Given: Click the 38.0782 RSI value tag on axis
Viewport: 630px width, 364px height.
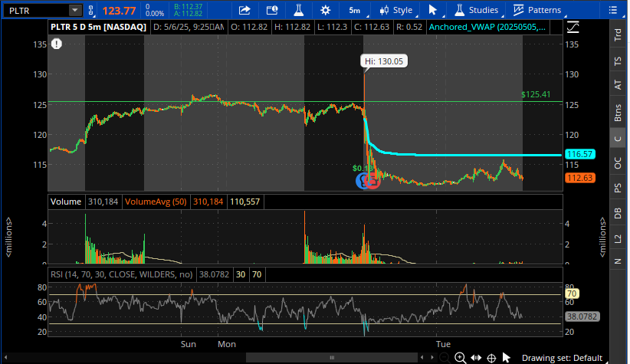Looking at the screenshot, I should point(582,316).
